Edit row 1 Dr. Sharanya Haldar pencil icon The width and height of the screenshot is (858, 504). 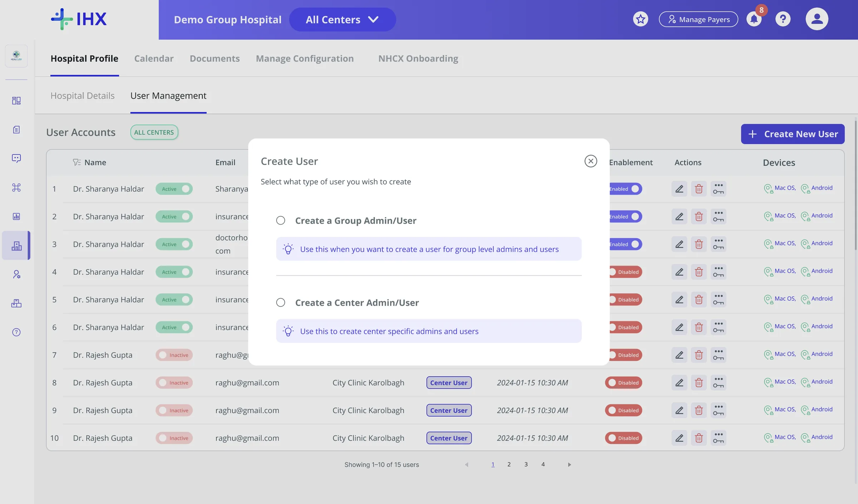(679, 189)
